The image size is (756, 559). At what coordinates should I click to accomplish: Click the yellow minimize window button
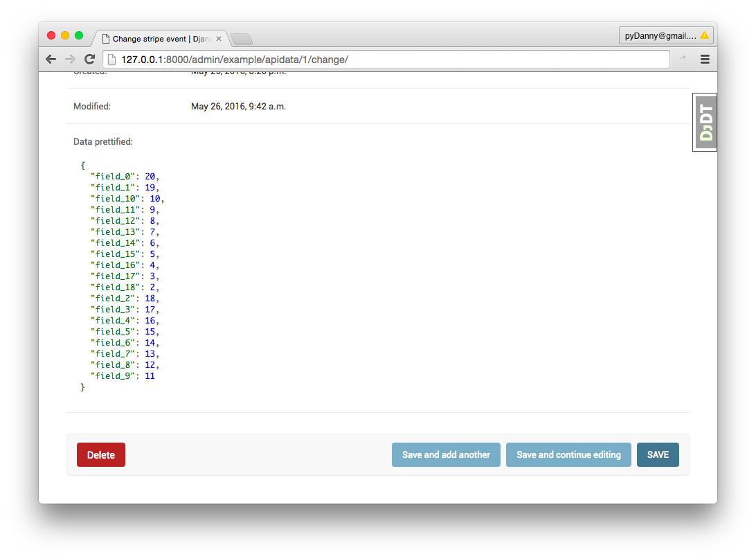click(x=65, y=35)
